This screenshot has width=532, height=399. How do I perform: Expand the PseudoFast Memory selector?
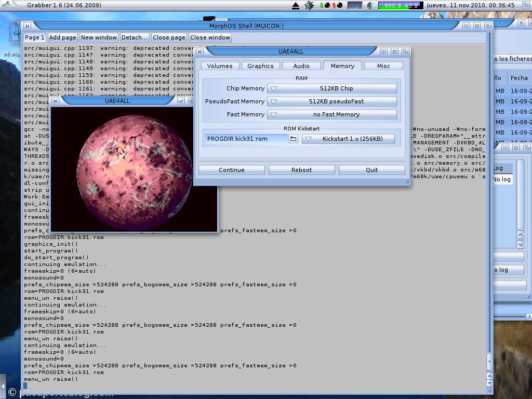[x=332, y=101]
